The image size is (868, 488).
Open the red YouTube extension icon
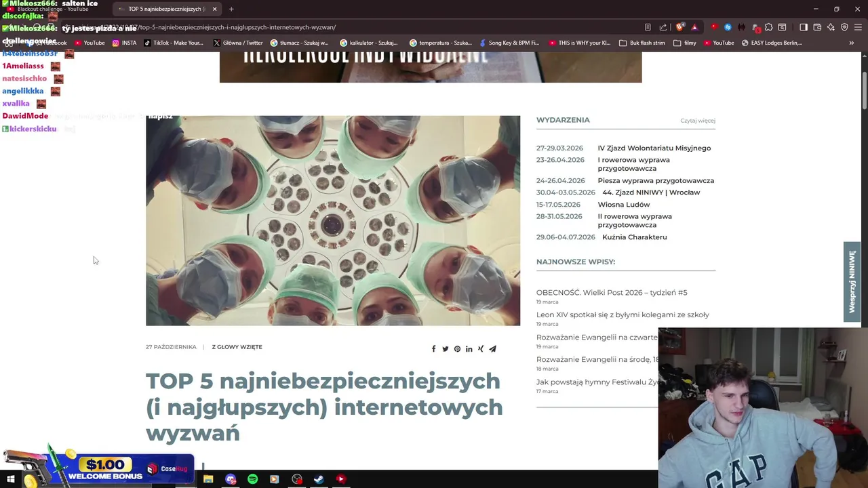point(714,27)
